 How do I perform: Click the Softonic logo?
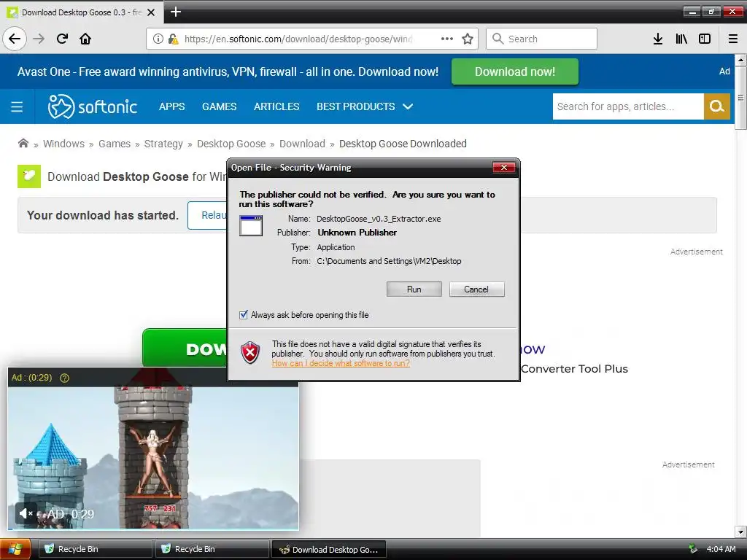pos(93,106)
